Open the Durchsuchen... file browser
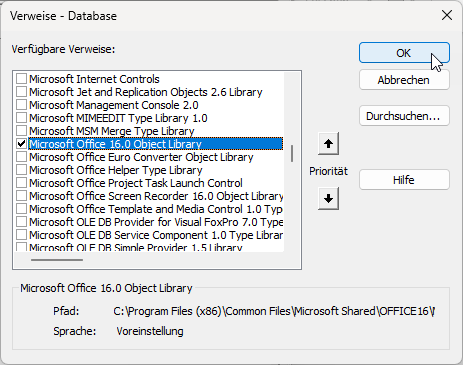 [x=404, y=116]
